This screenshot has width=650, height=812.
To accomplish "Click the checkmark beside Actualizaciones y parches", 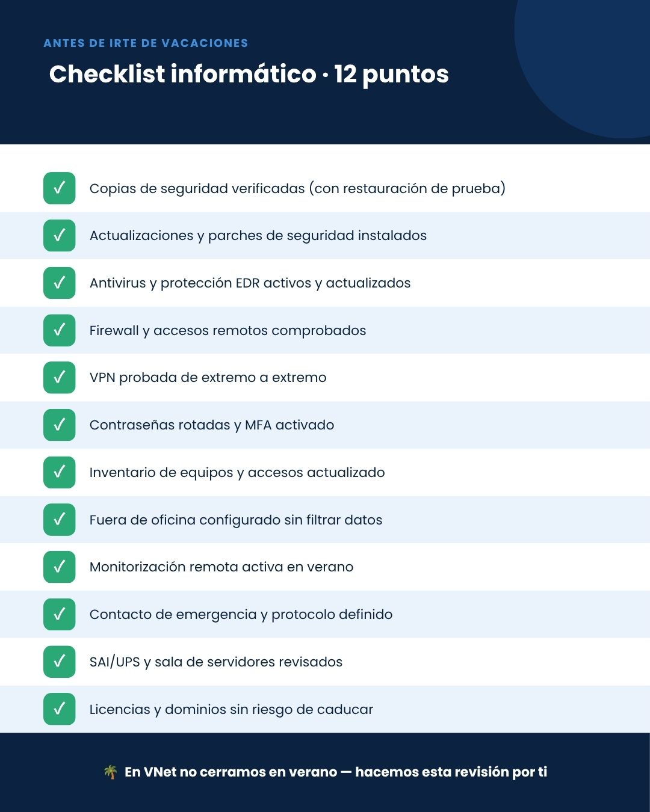I will 59,235.
